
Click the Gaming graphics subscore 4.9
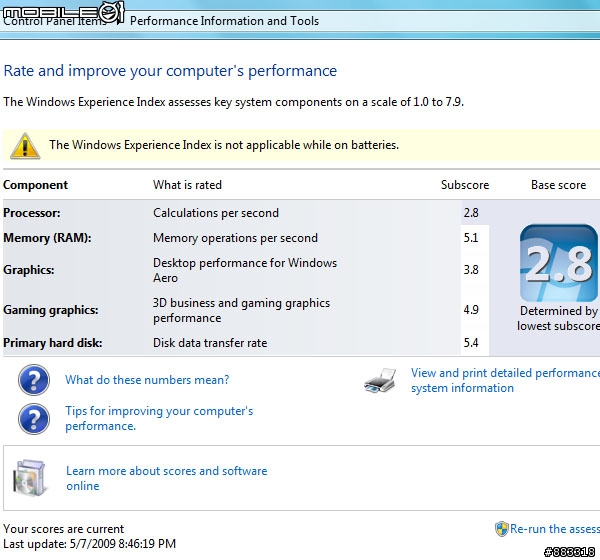(x=471, y=309)
